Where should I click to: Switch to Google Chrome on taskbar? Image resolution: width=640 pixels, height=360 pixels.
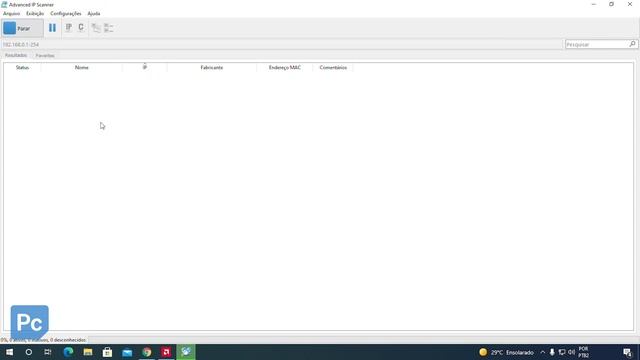click(147, 352)
